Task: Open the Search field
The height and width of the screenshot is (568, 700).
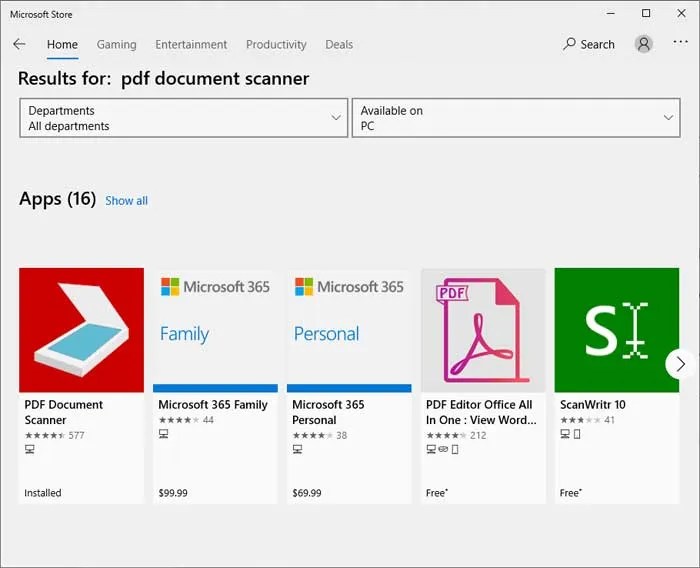Action: pos(588,44)
